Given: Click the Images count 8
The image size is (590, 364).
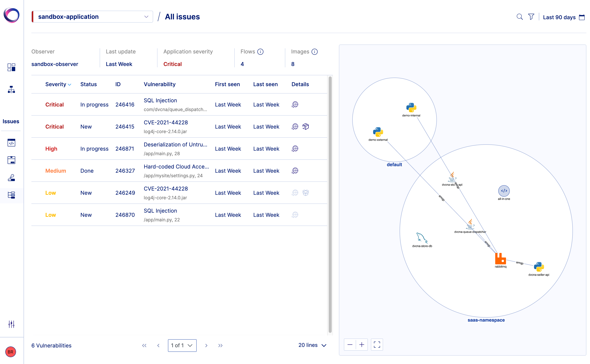Looking at the screenshot, I should pyautogui.click(x=293, y=64).
